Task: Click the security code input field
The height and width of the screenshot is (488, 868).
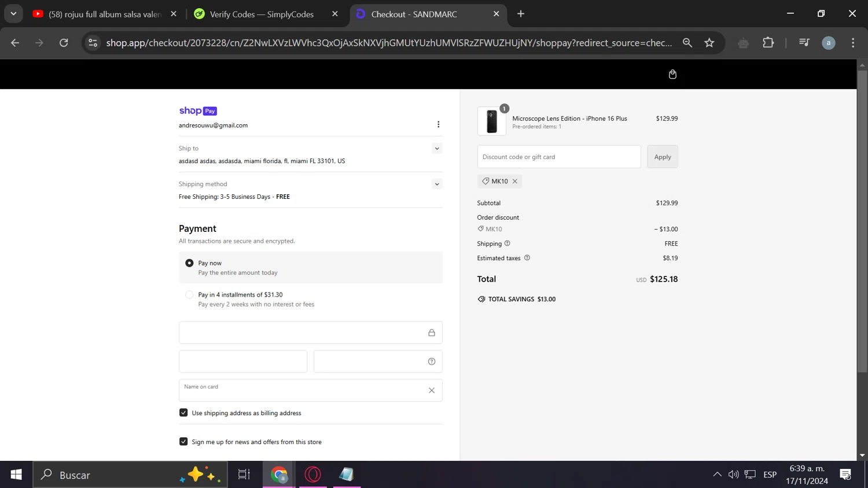Action: [378, 361]
